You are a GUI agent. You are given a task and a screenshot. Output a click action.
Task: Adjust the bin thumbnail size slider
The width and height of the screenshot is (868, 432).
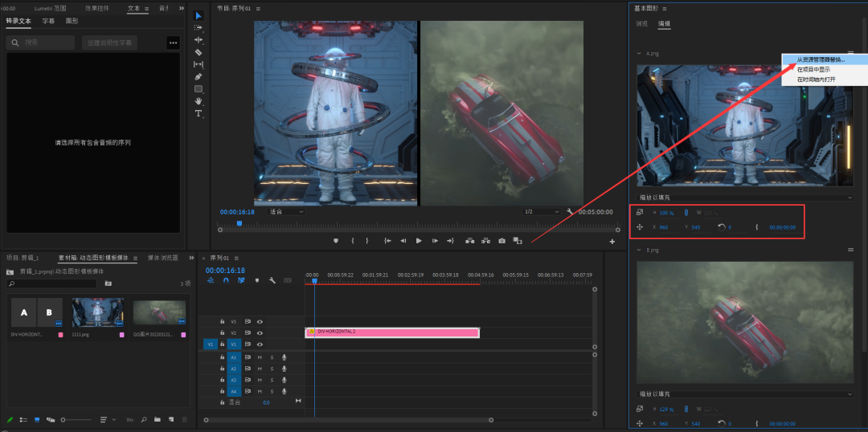(76, 420)
